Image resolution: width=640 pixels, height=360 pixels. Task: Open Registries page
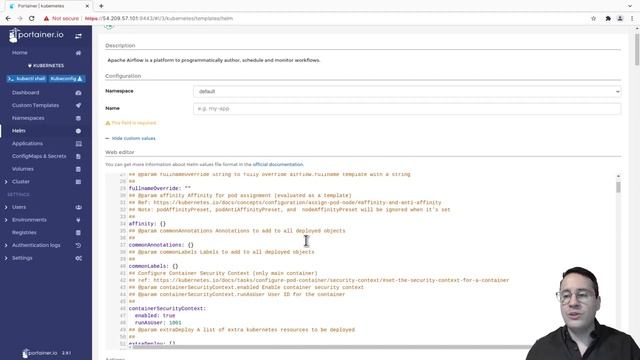click(x=24, y=233)
